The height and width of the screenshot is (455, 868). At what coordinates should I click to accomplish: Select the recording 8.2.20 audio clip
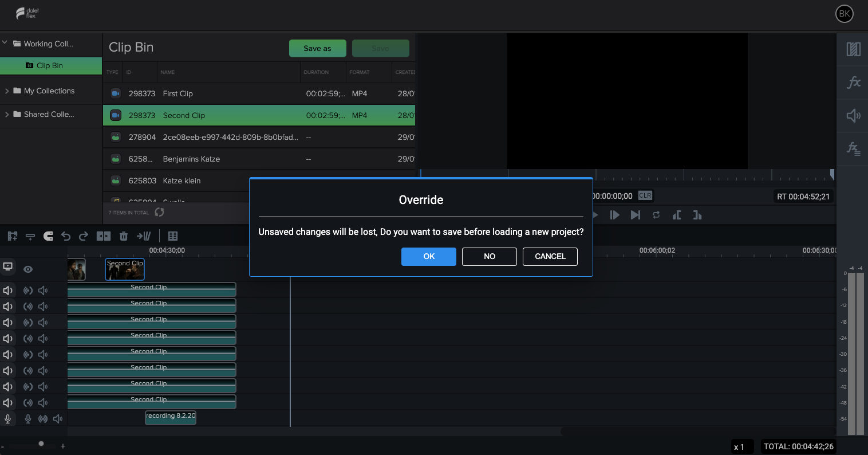tap(171, 418)
